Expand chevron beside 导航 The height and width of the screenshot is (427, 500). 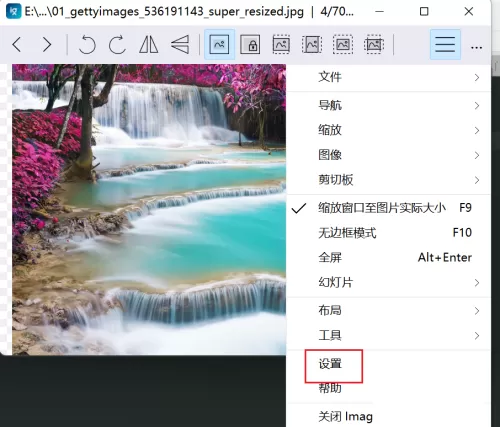point(477,106)
